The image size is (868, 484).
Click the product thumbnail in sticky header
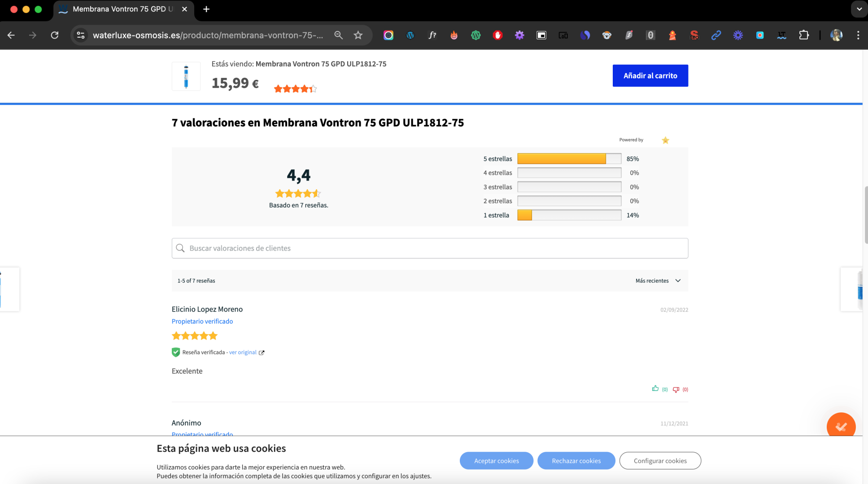coord(186,76)
